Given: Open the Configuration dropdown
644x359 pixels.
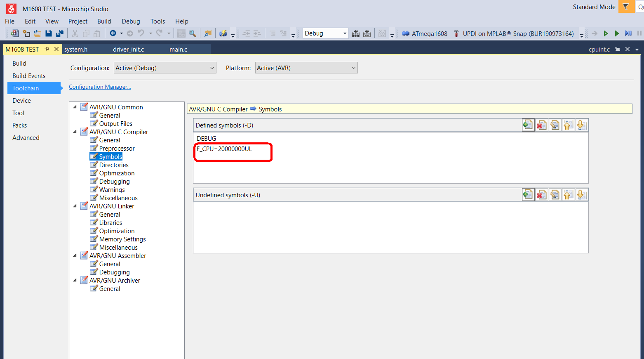Looking at the screenshot, I should (x=165, y=68).
